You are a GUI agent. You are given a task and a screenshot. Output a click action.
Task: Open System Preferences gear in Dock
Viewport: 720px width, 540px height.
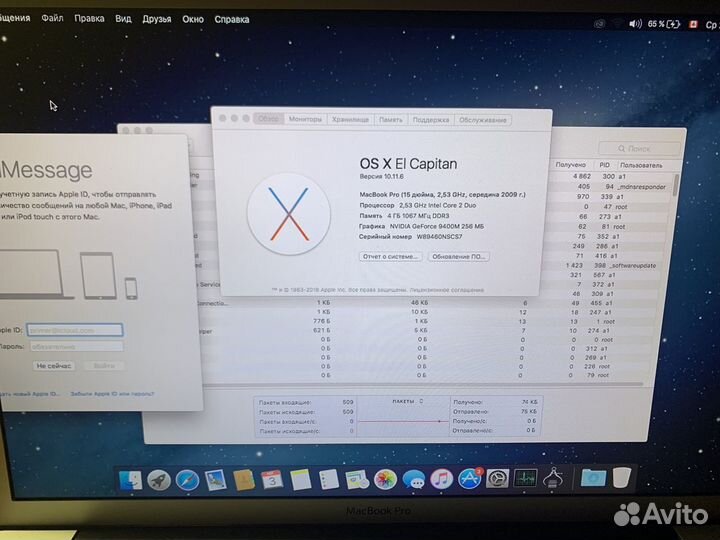tap(497, 479)
